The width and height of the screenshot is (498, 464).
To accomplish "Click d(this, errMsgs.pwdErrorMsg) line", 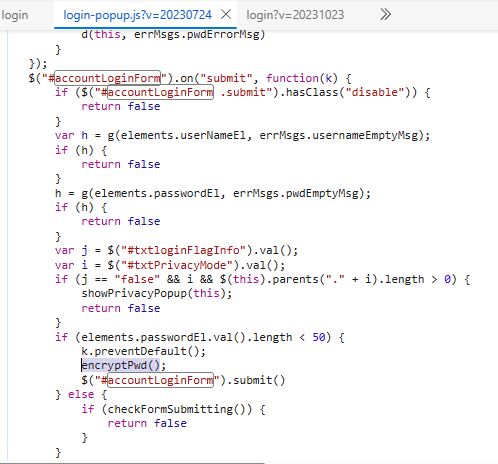I will coord(173,34).
